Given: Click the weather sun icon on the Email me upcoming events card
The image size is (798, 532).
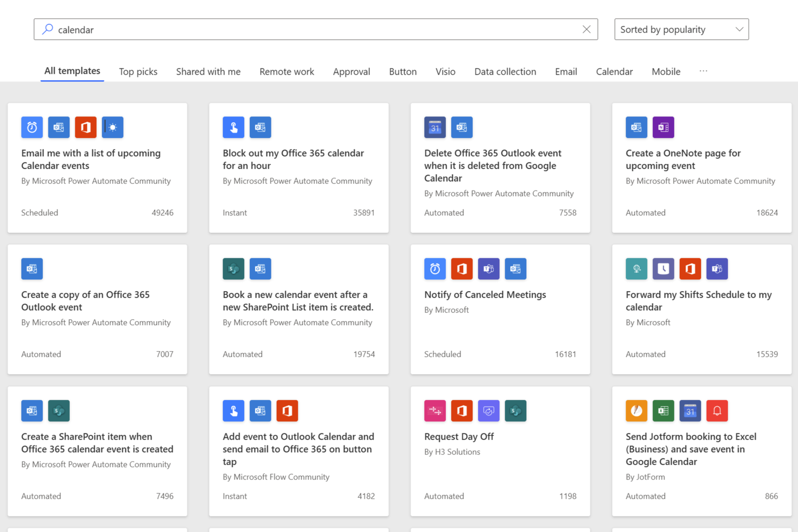Looking at the screenshot, I should pos(113,127).
